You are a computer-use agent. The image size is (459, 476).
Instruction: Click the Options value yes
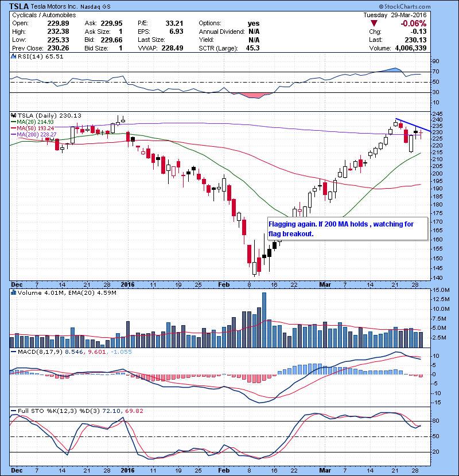pos(254,24)
